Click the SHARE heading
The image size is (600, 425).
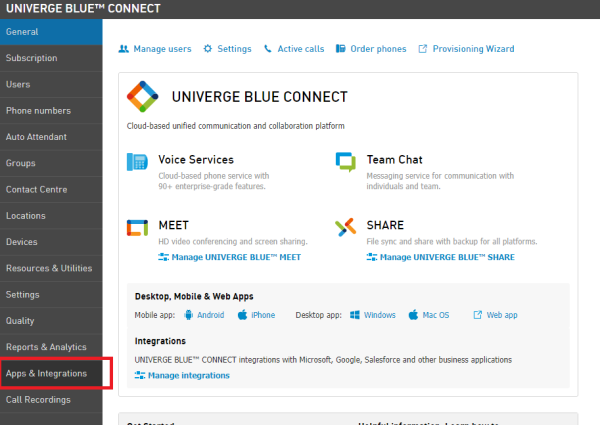tap(385, 225)
